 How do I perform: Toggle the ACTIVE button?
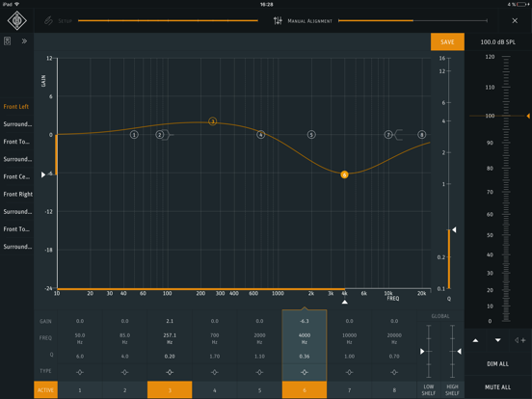(x=45, y=389)
